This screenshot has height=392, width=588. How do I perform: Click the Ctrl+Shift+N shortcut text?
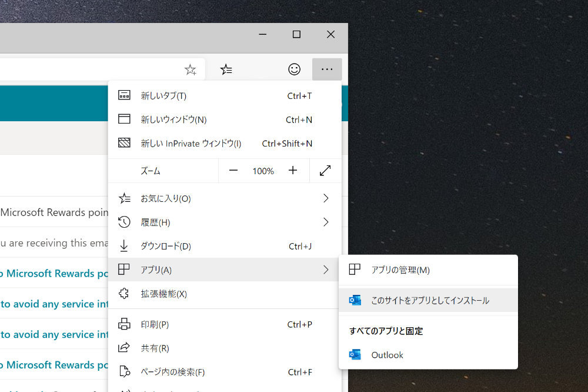click(287, 144)
